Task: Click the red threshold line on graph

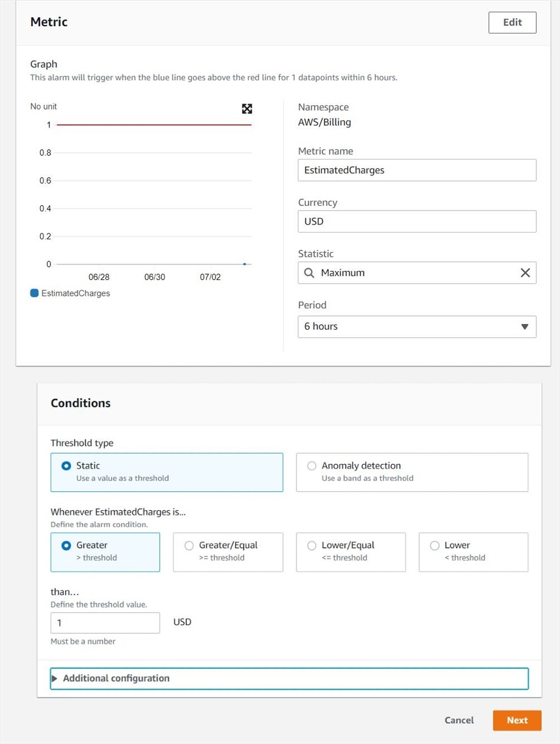Action: [x=154, y=125]
